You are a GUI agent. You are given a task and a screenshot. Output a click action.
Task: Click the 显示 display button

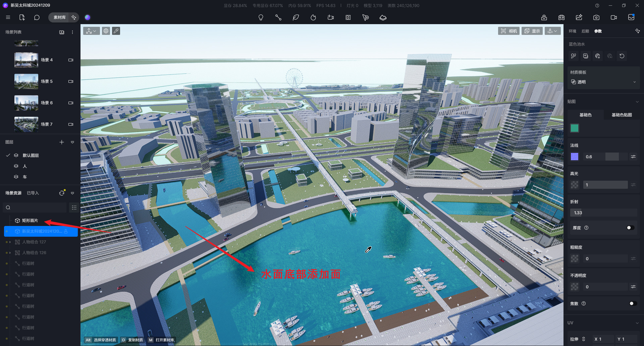pos(532,31)
